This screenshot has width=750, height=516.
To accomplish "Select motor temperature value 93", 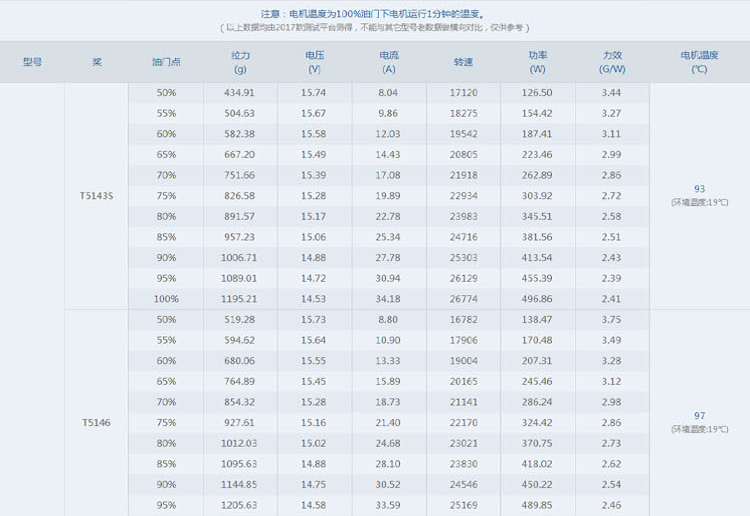I will [699, 188].
